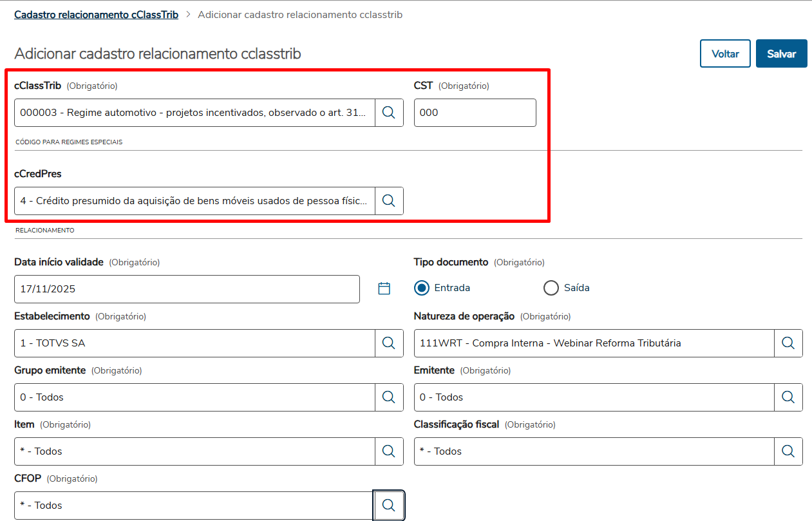
Task: Click the Item field search icon
Action: [389, 451]
